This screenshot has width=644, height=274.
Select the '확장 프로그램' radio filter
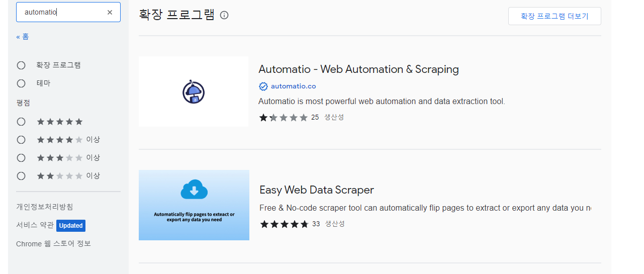coord(21,65)
